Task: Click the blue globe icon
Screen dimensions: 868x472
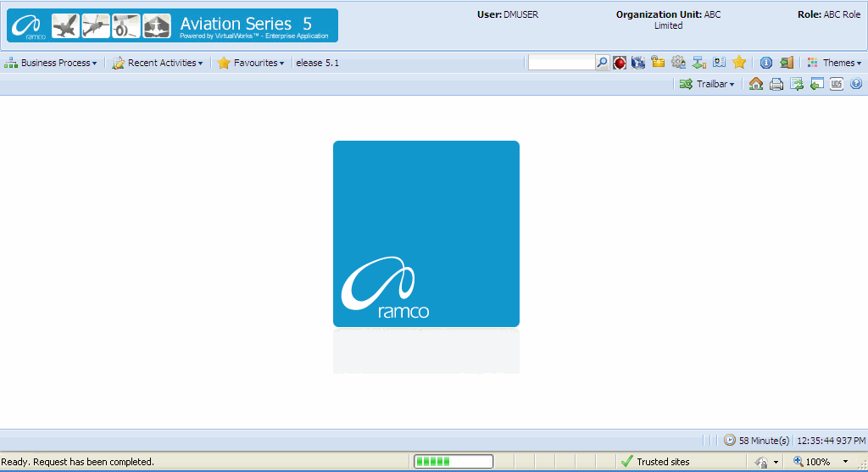Action: [638, 63]
